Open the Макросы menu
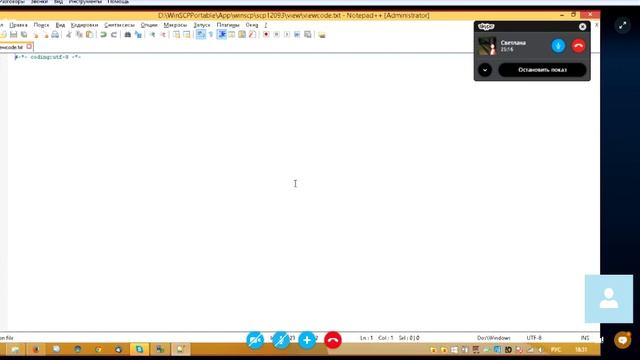The width and height of the screenshot is (640, 360). click(175, 25)
